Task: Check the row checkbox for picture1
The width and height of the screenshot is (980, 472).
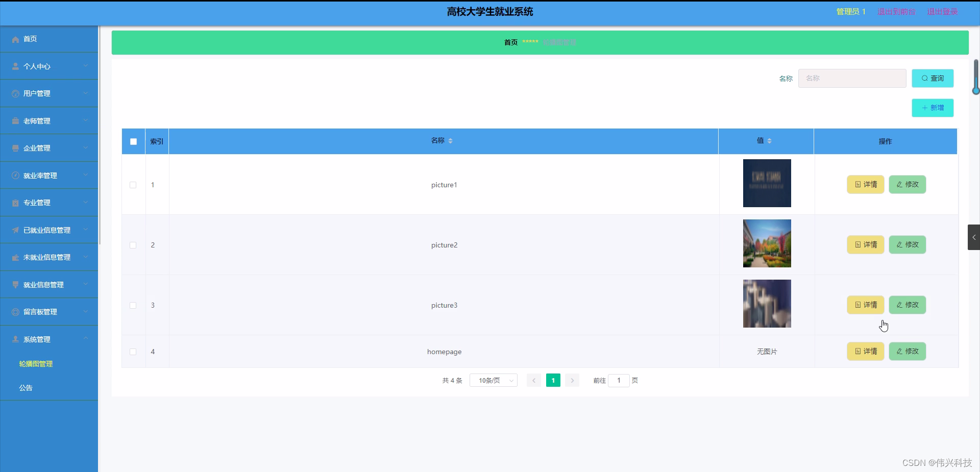Action: point(133,185)
